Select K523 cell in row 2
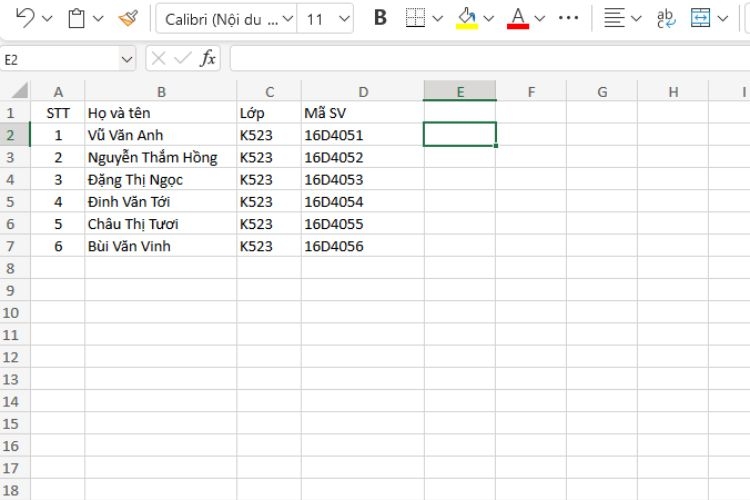The width and height of the screenshot is (750, 500). point(269,135)
